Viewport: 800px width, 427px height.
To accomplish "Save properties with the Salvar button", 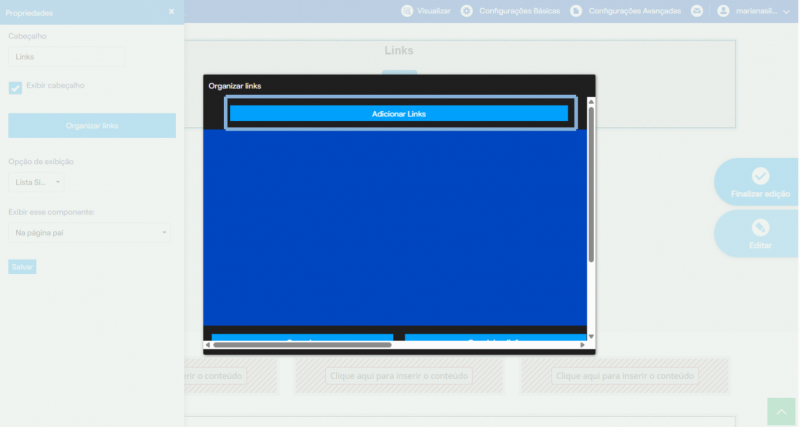I will [x=22, y=267].
